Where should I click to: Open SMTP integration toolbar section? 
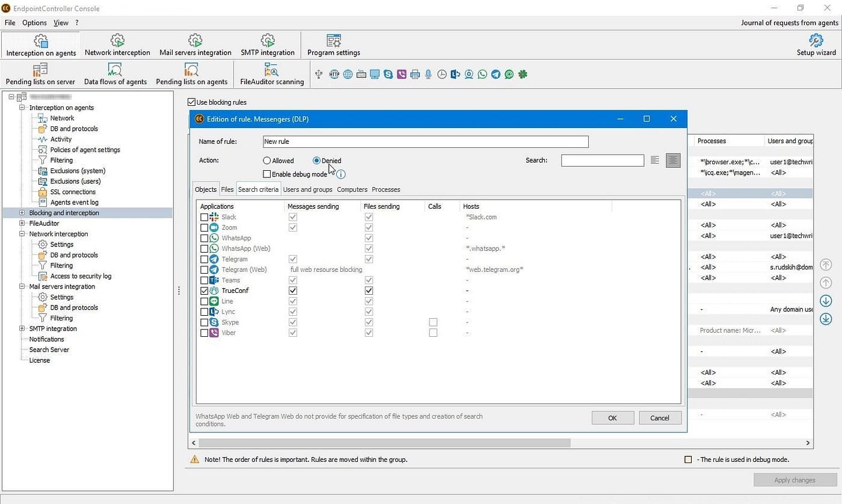(x=268, y=45)
